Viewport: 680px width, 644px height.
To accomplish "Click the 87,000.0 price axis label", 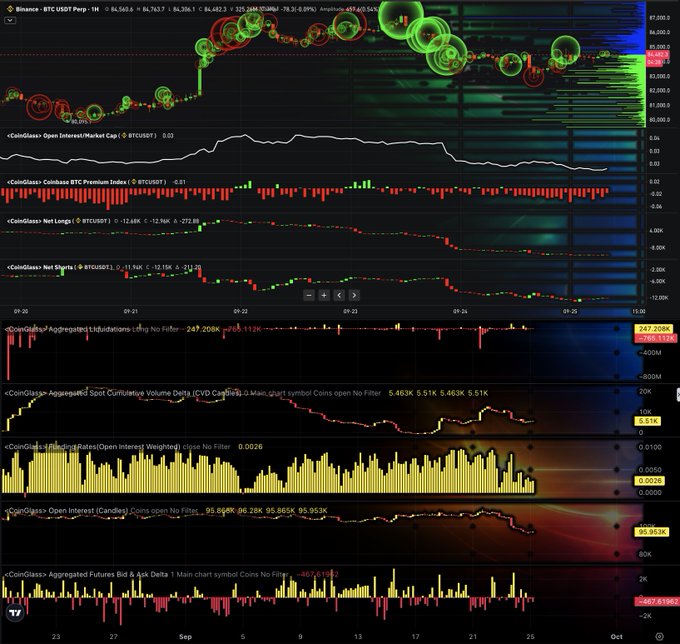I will tap(660, 18).
